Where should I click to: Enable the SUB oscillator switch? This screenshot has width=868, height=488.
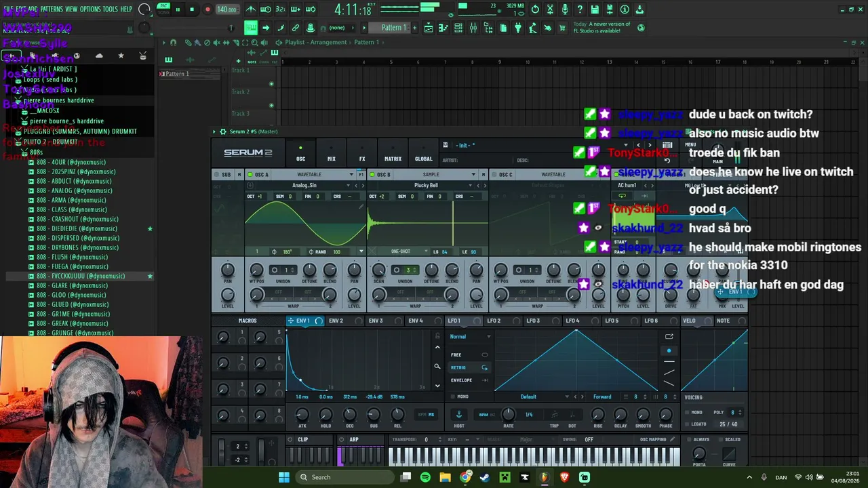(x=217, y=174)
